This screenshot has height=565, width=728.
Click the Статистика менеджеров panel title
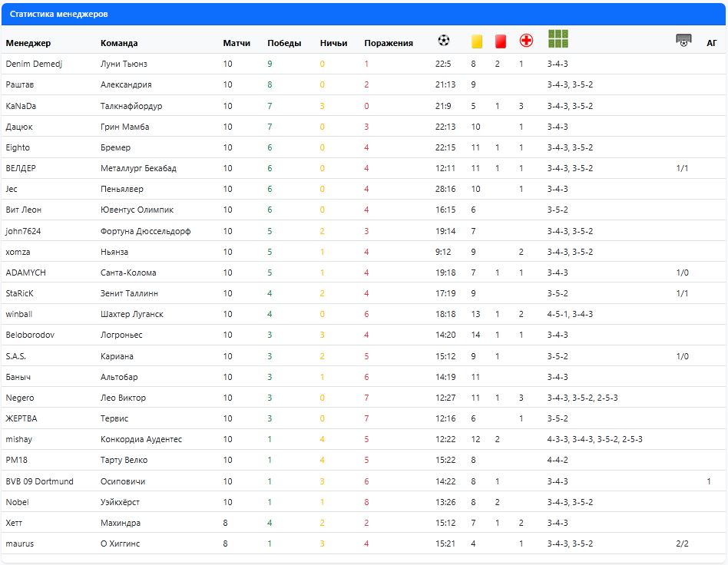coord(58,14)
